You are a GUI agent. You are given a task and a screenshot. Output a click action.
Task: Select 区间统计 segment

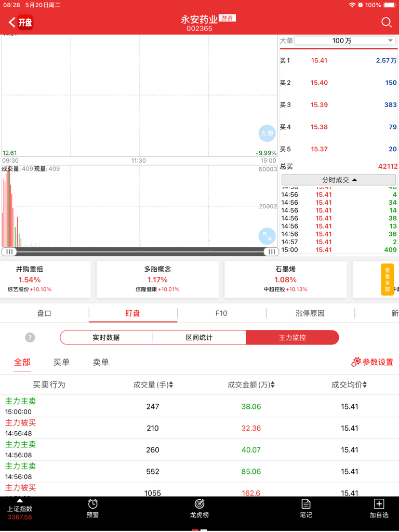[x=199, y=338]
